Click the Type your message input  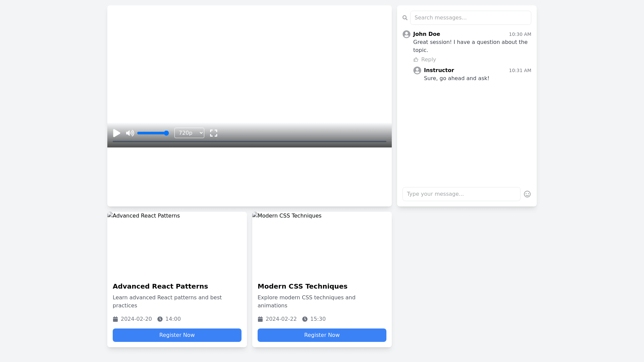[x=461, y=194]
